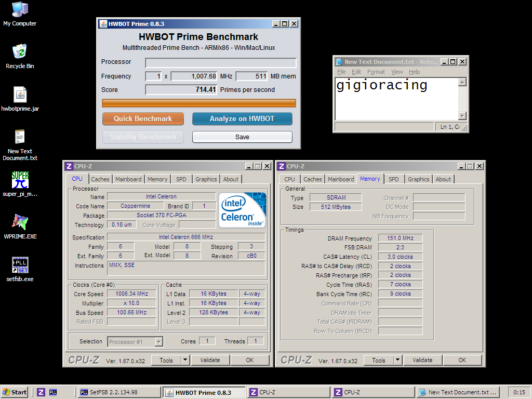Click the right CPU-Z window title icon
This screenshot has height=399, width=532.
click(281, 166)
